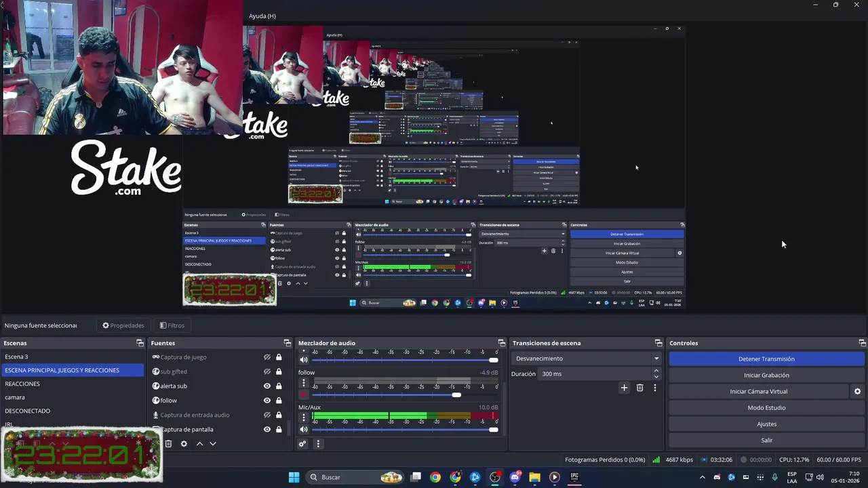Move the source up in Fuentes
The image size is (868, 488).
pos(199,444)
